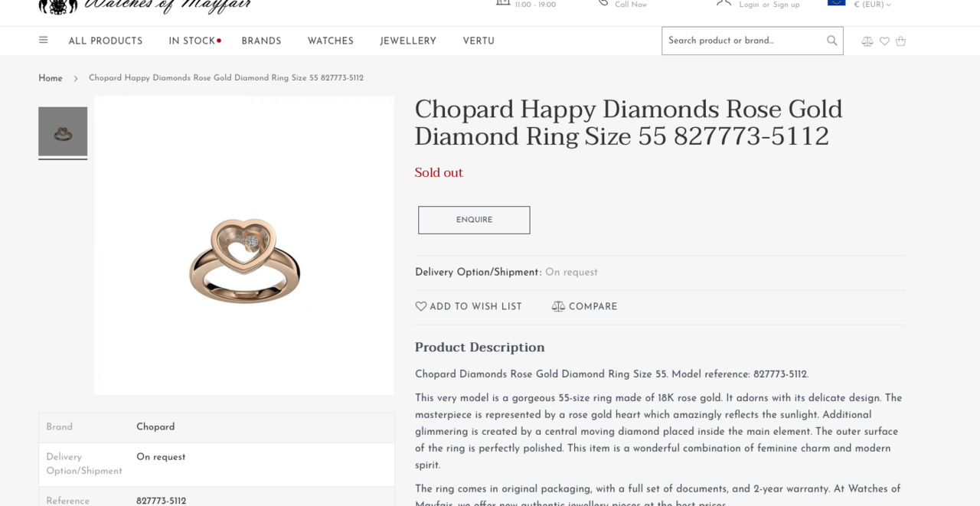The width and height of the screenshot is (980, 506).
Task: Select the ring thumbnail image
Action: click(x=63, y=132)
